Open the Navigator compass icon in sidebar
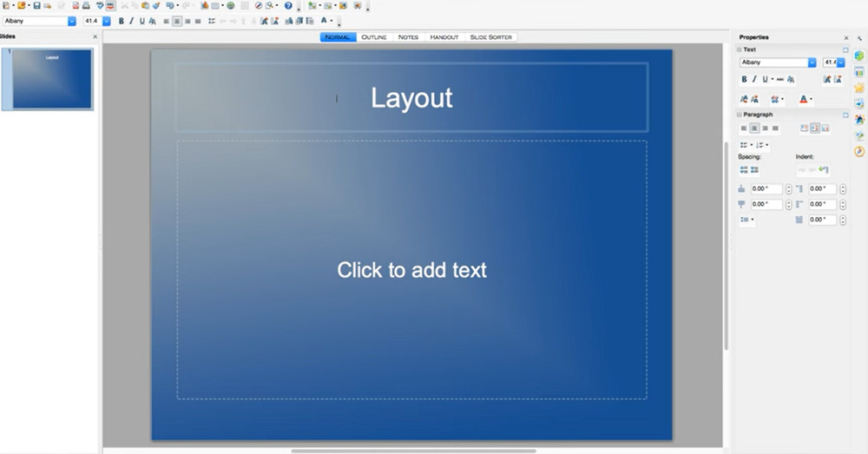 (859, 151)
